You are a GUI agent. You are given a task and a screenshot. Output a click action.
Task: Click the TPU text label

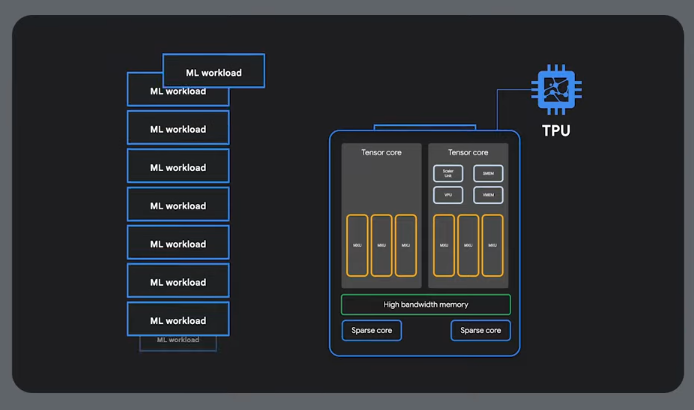click(x=556, y=131)
